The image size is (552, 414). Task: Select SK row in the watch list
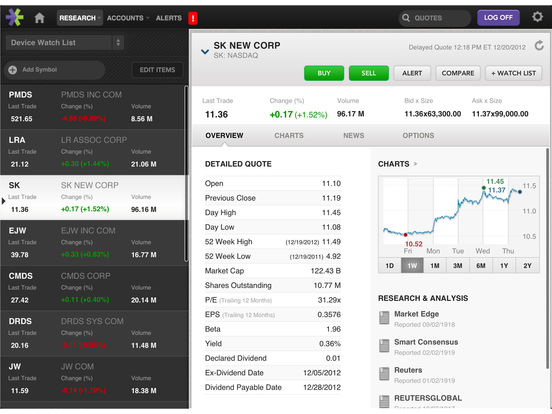(92, 197)
